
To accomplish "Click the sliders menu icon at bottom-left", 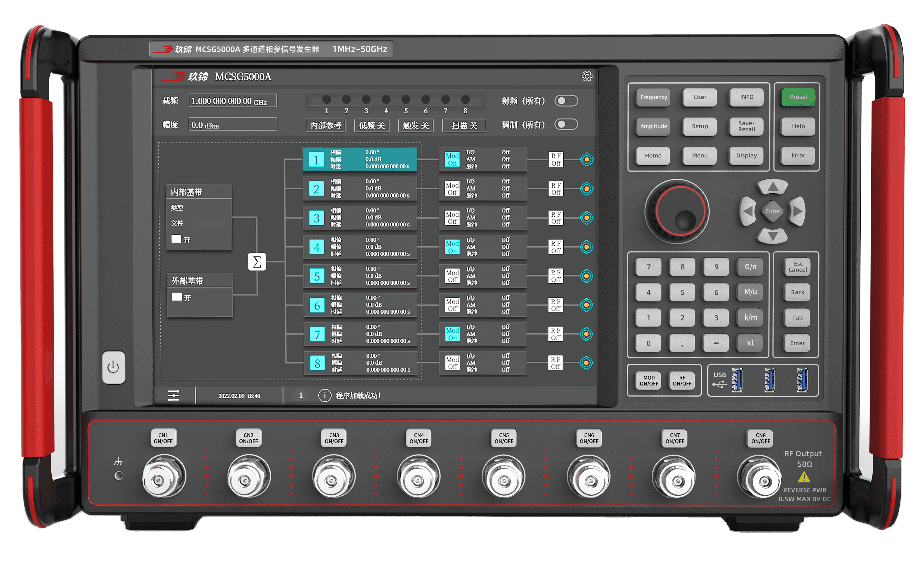I will click(x=174, y=395).
